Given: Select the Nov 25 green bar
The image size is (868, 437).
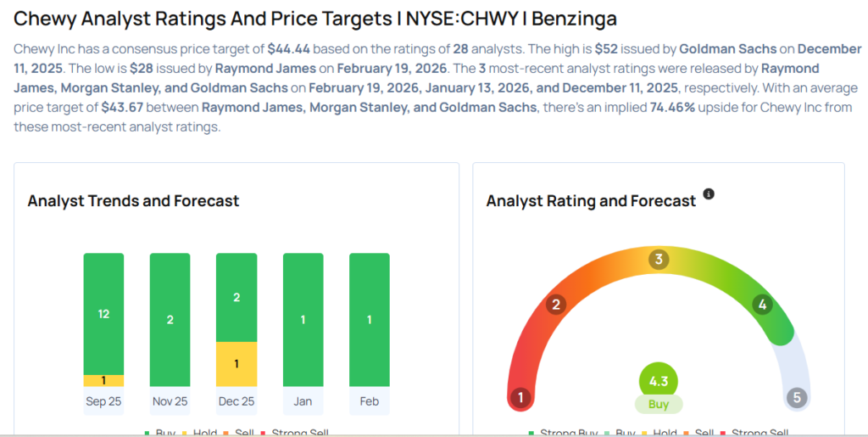Looking at the screenshot, I should (170, 320).
